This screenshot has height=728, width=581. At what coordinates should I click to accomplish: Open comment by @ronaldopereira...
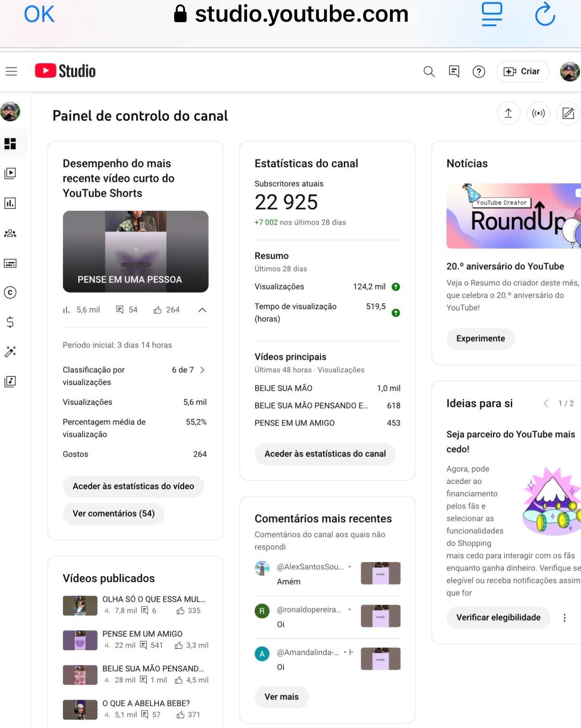pos(328,616)
